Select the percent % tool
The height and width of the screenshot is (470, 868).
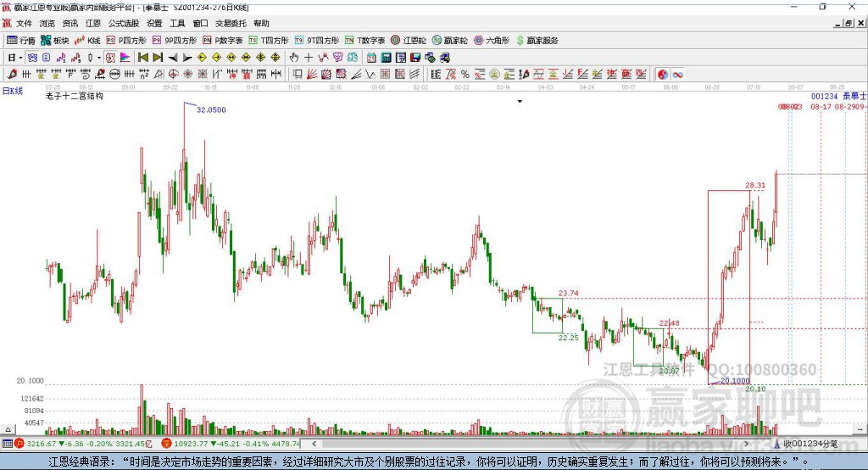[465, 75]
